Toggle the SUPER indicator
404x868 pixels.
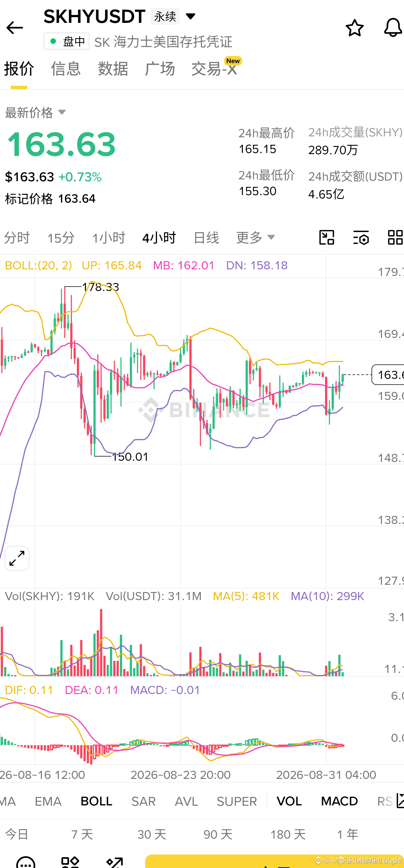tap(237, 801)
